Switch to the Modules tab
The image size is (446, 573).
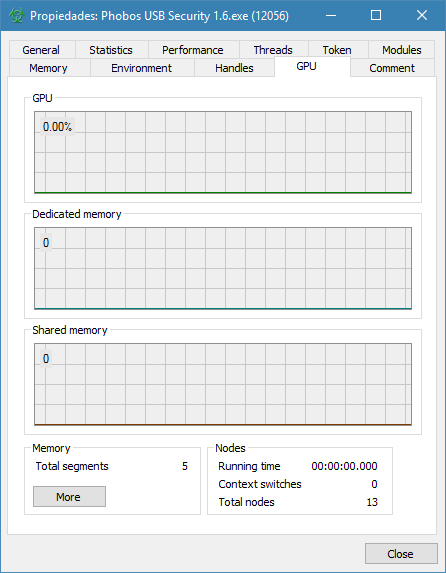pyautogui.click(x=402, y=50)
